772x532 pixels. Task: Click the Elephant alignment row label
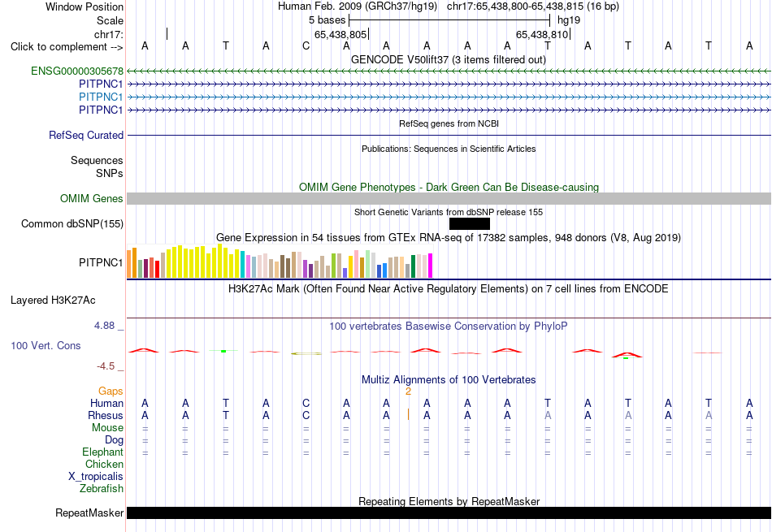[102, 452]
